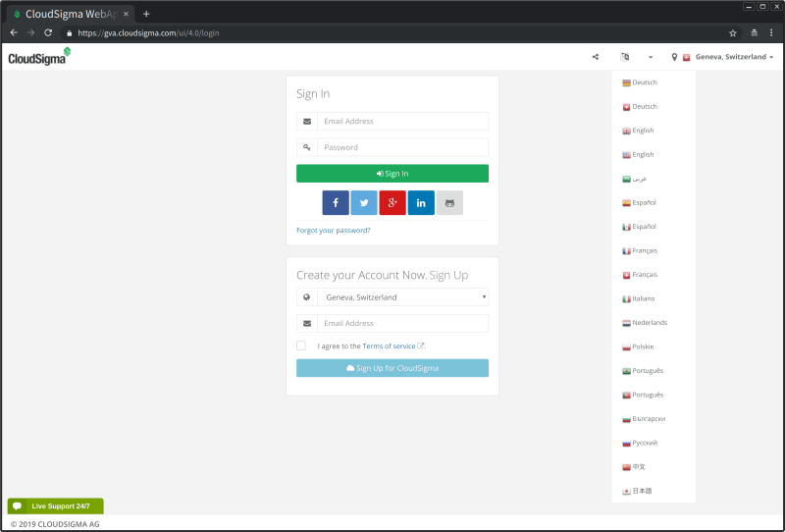
Task: Open Live Support 24/7 chat
Action: (56, 505)
